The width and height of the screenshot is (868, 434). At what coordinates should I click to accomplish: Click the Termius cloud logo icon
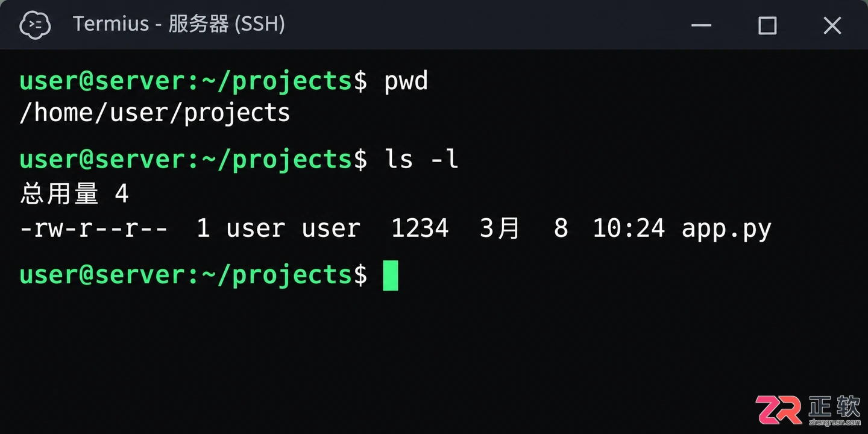[x=35, y=25]
